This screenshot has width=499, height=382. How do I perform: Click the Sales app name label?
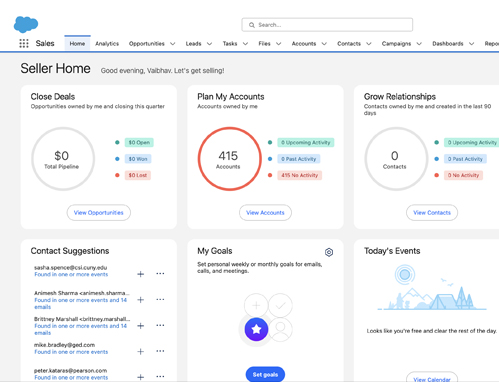pos(45,43)
